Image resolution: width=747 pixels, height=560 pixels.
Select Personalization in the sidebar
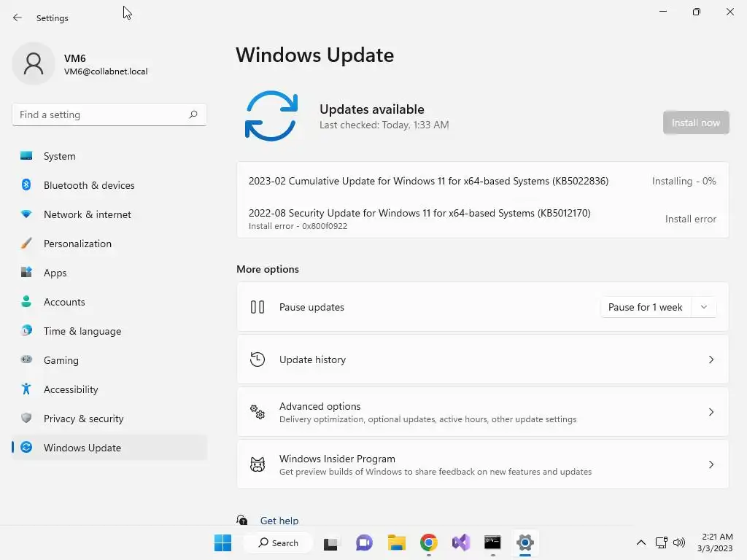109,244
